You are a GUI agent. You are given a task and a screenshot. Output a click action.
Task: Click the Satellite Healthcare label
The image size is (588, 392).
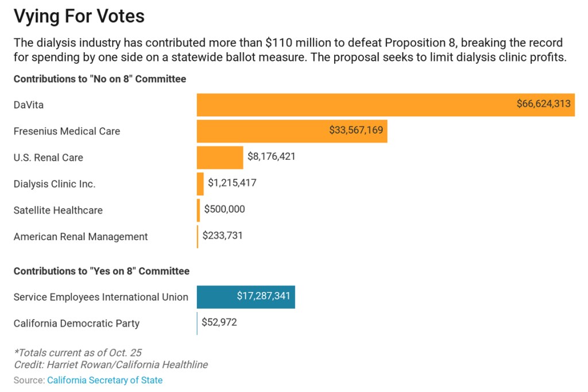[x=58, y=210]
